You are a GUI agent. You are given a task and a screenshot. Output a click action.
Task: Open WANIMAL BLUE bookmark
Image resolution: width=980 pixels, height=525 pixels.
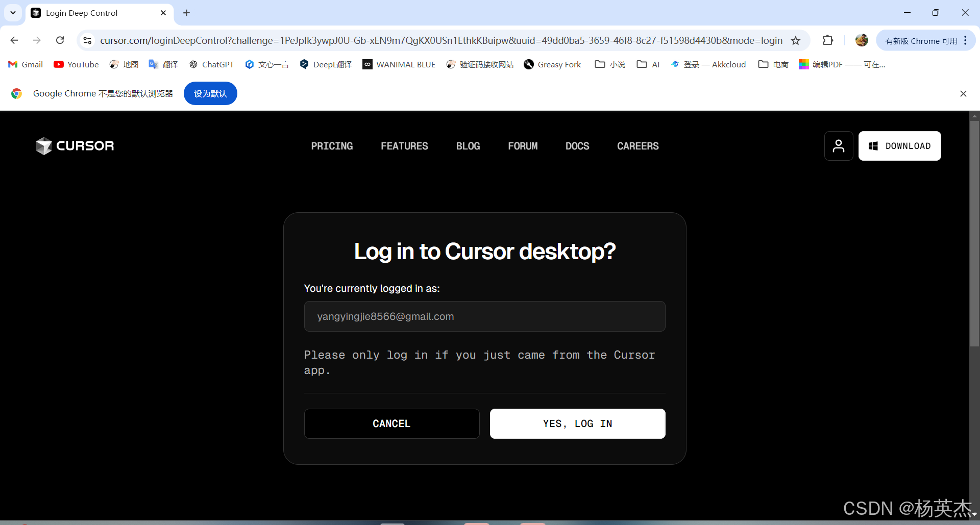(399, 64)
